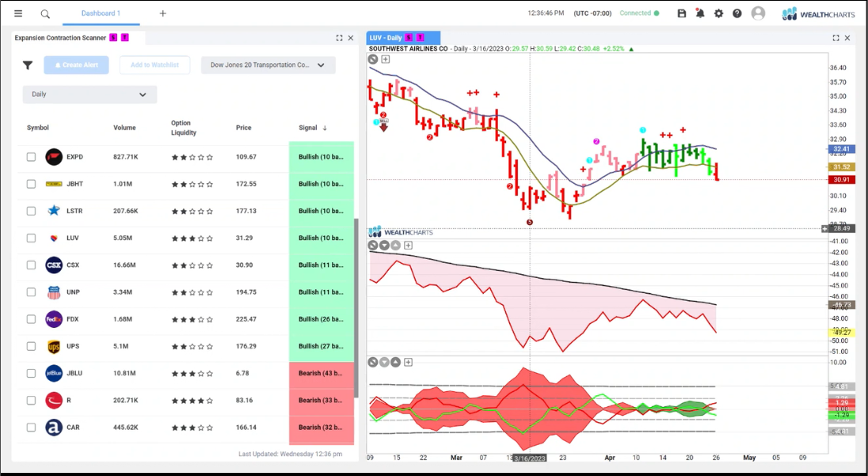This screenshot has height=476, width=868.
Task: Click the price chart pane disable icon
Action: (x=374, y=59)
